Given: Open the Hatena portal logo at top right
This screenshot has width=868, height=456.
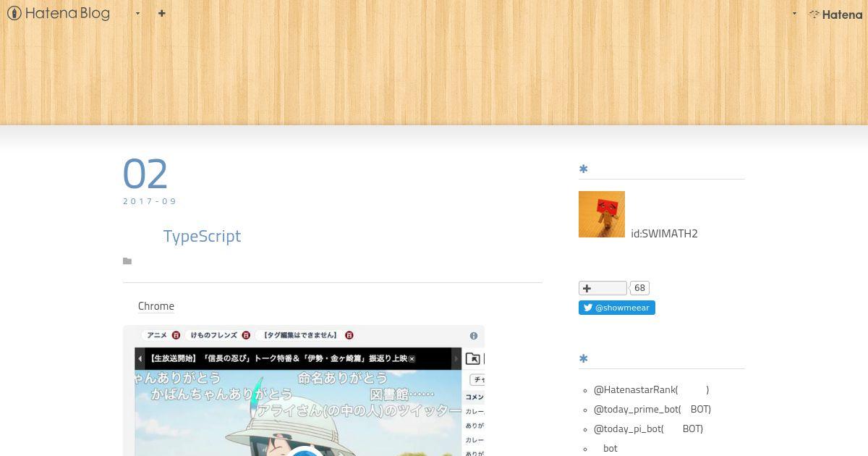Looking at the screenshot, I should [835, 14].
